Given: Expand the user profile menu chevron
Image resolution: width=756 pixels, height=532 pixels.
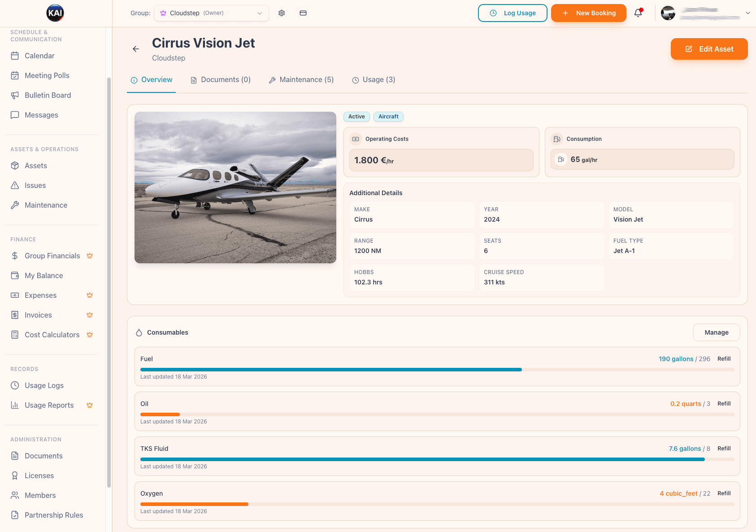Looking at the screenshot, I should point(747,13).
